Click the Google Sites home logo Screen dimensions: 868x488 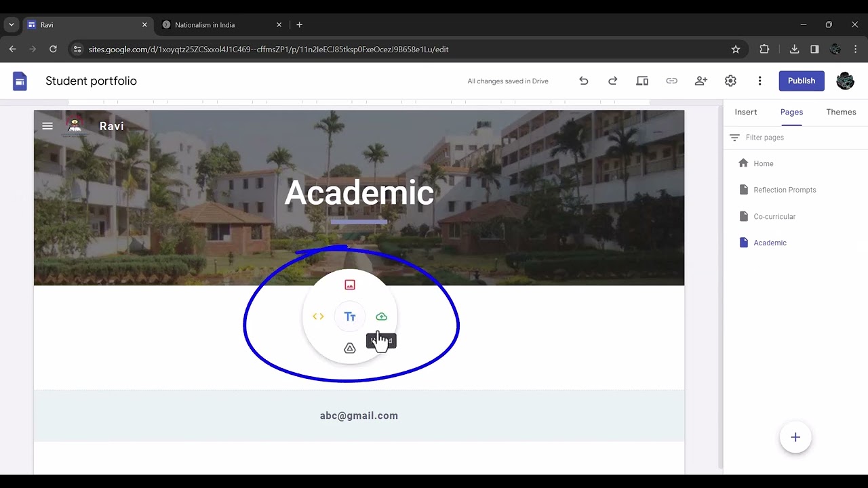click(20, 81)
